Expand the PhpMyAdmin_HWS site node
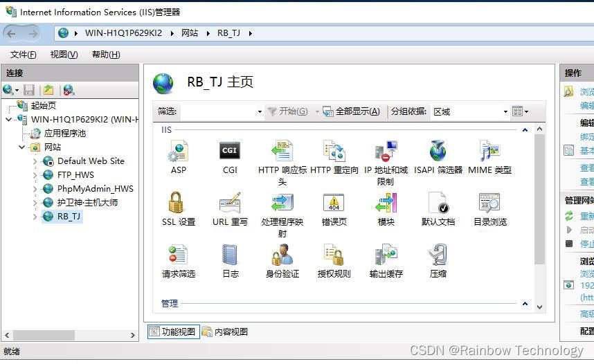 pyautogui.click(x=35, y=189)
